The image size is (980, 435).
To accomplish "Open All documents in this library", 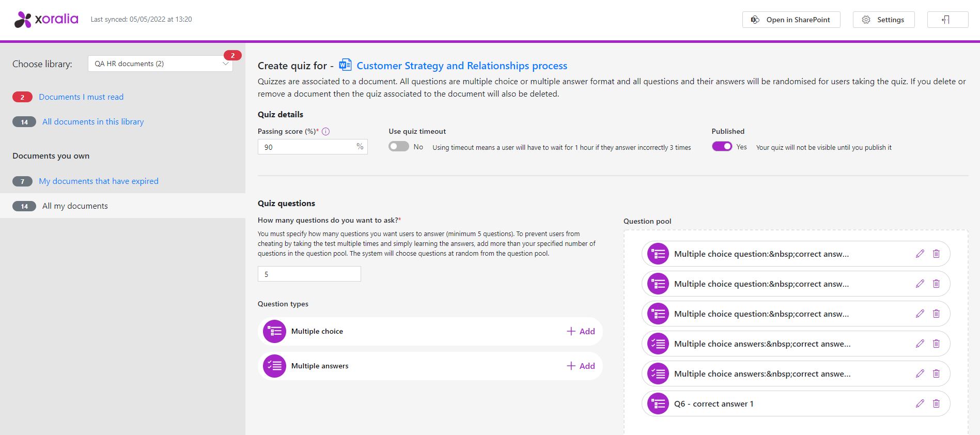I will pos(93,121).
